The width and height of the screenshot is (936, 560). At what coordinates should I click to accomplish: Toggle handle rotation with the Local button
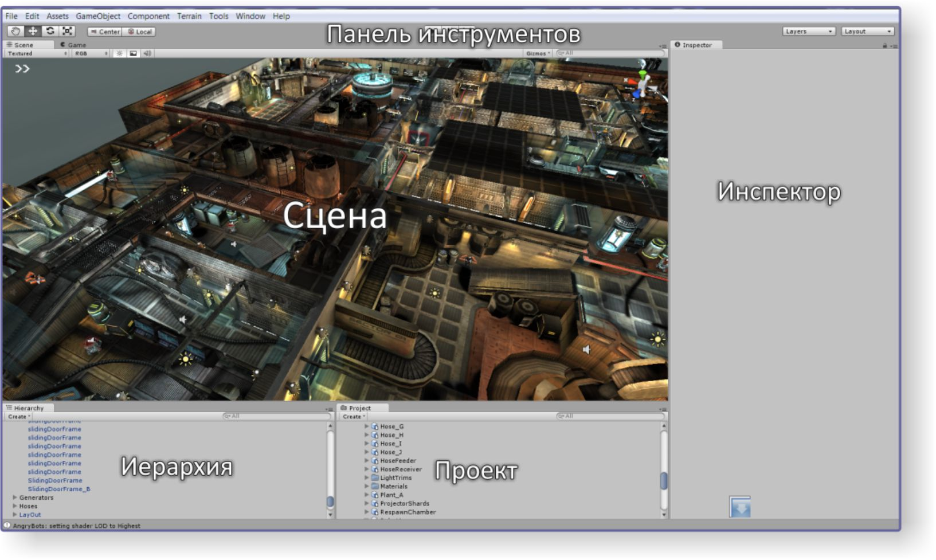pos(139,32)
